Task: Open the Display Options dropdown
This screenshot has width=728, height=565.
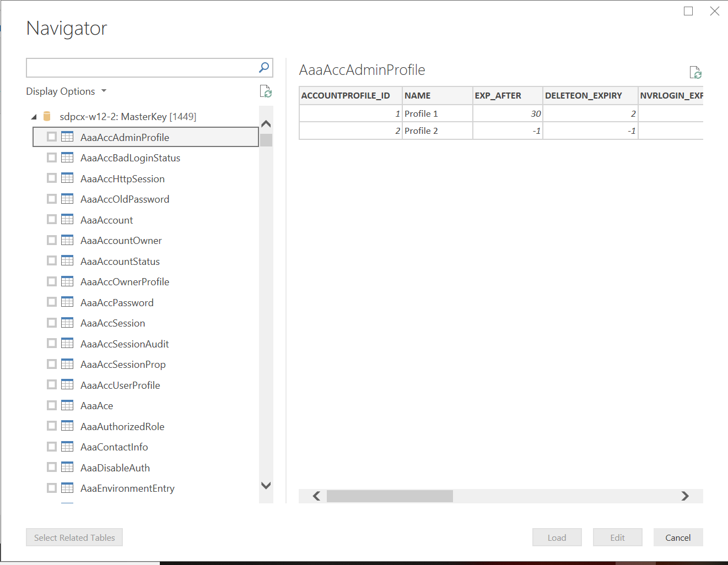Action: [66, 91]
